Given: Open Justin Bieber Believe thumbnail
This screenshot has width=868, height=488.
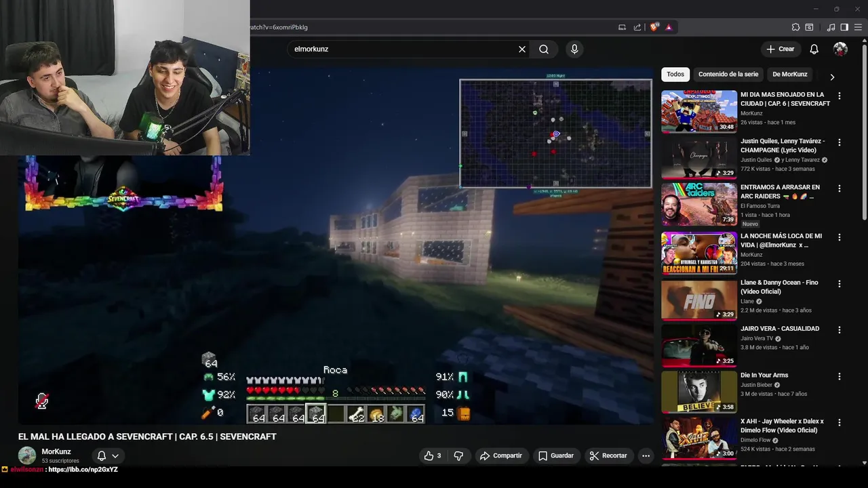Looking at the screenshot, I should point(699,392).
